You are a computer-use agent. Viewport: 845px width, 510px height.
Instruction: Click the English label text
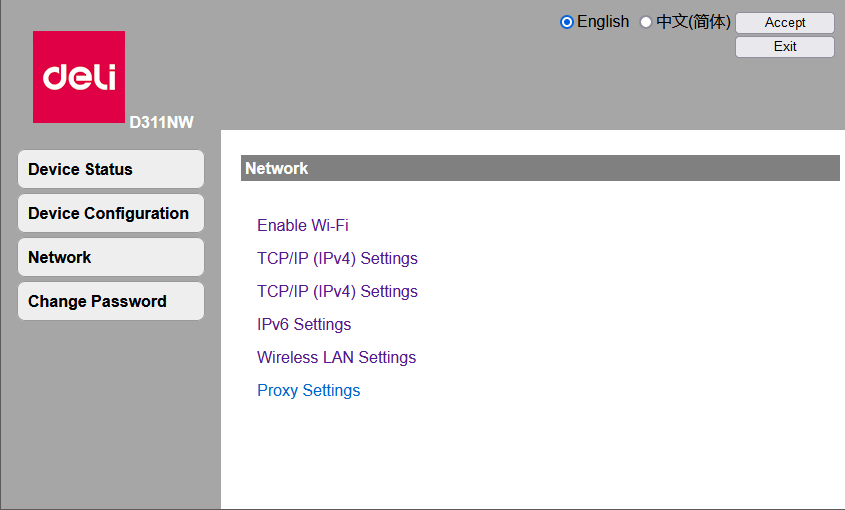pyautogui.click(x=603, y=22)
